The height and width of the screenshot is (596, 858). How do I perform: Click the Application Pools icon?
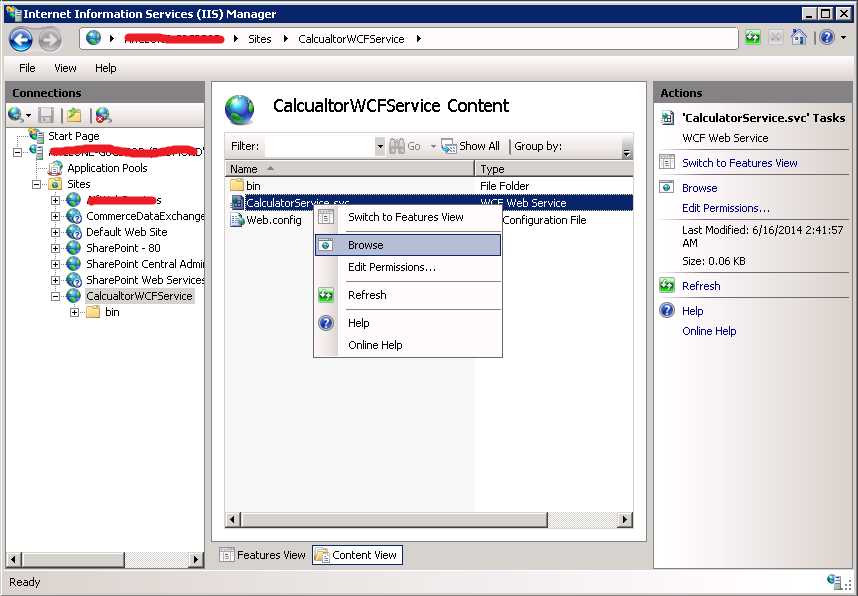point(55,167)
